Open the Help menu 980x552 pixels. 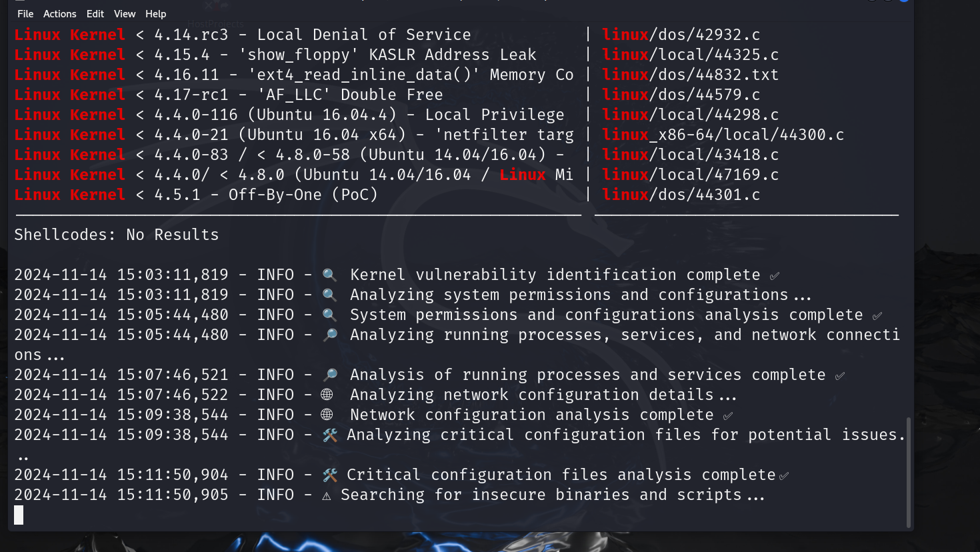(156, 13)
